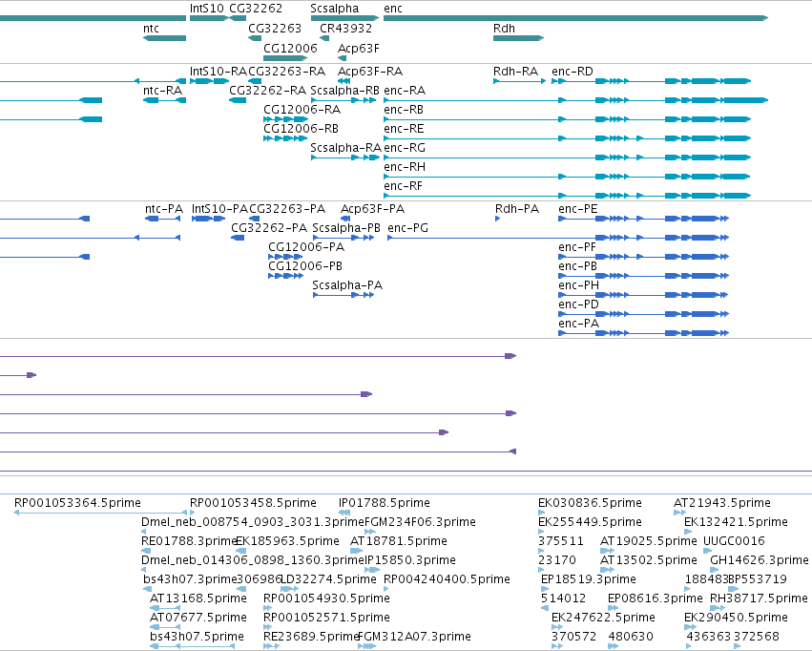This screenshot has width=812, height=651.
Task: Click the ntc gene label
Action: point(151,29)
